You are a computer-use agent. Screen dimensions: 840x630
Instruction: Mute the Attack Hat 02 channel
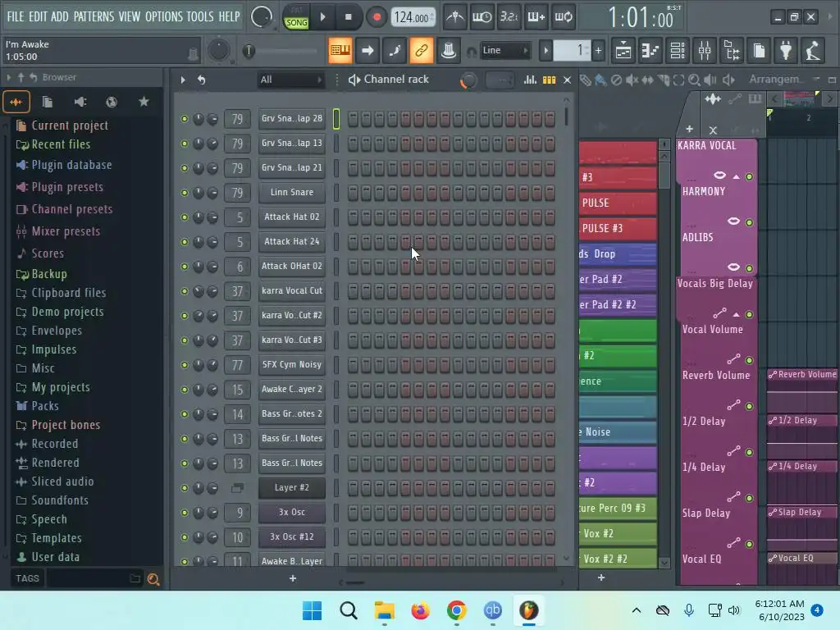click(185, 217)
